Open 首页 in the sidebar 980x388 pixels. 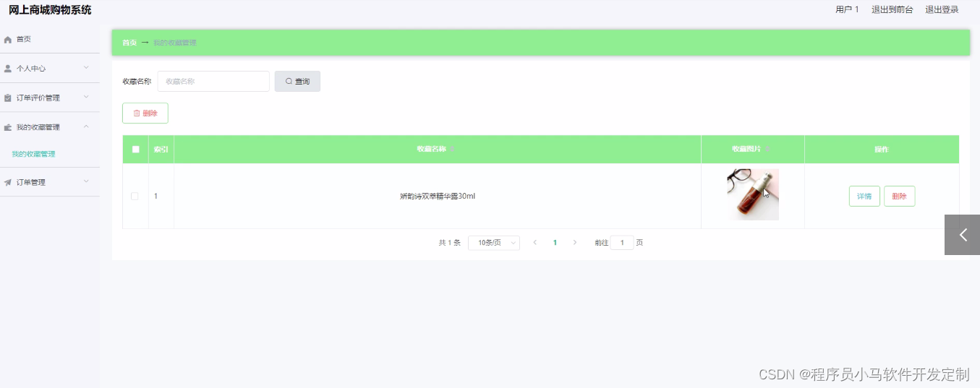click(x=50, y=39)
